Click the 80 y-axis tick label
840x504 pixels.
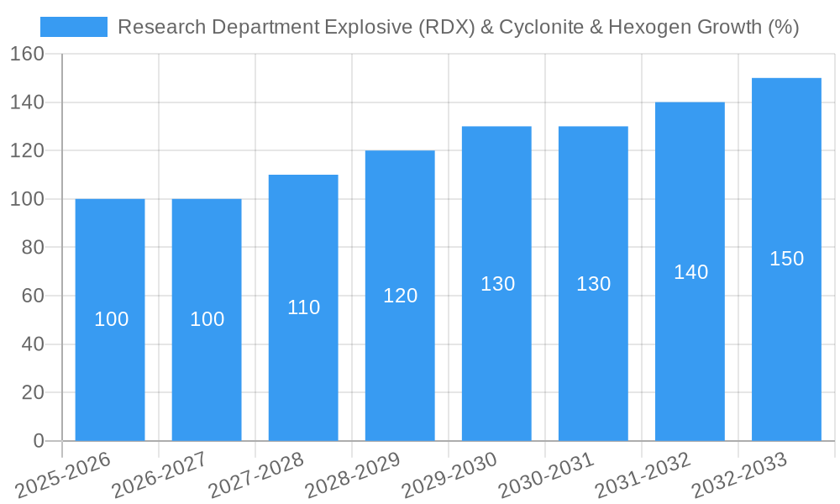(x=34, y=248)
